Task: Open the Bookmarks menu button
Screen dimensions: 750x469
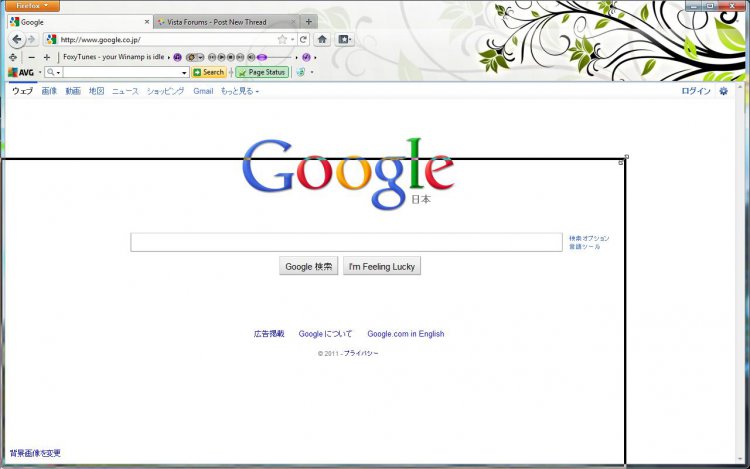Action: tap(344, 39)
